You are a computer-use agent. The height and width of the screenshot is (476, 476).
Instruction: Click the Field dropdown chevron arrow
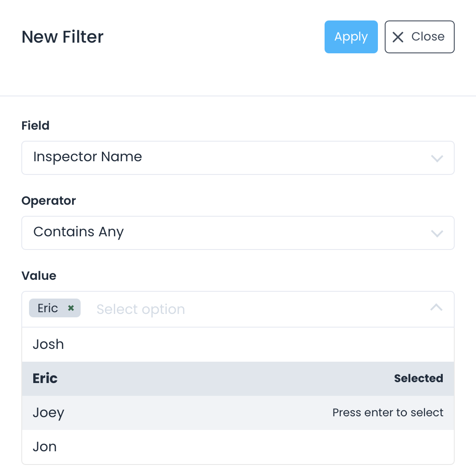(437, 159)
